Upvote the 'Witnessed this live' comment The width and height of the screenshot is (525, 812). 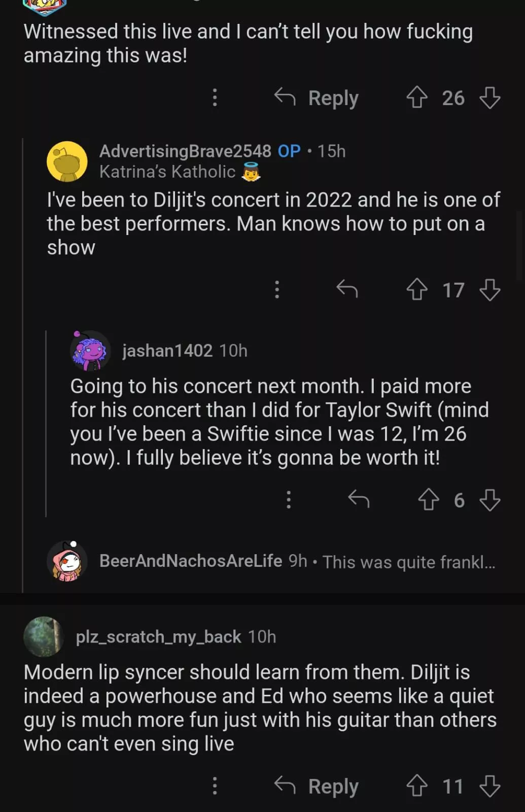417,97
